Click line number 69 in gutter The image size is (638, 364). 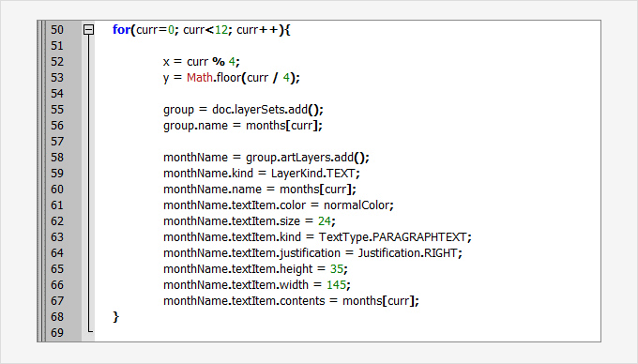click(57, 333)
